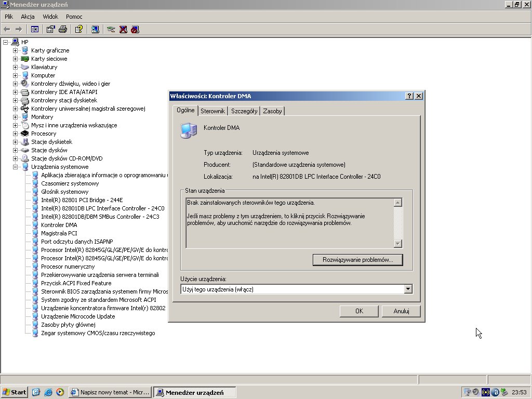
Task: Click the keyboard icon next to Klawiatury
Action: (x=25, y=67)
